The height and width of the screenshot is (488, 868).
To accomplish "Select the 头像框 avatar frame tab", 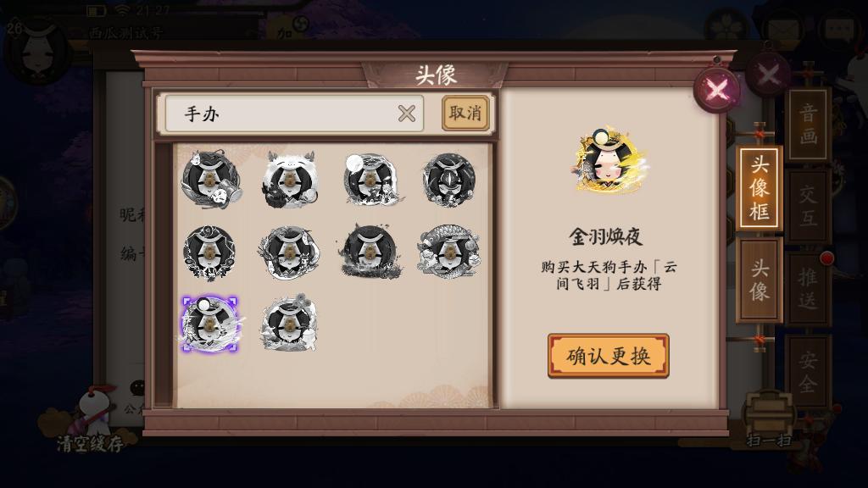I will [x=759, y=188].
